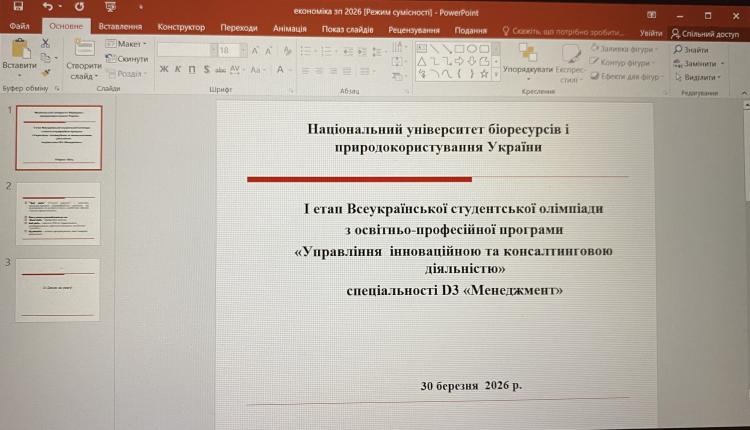Clear all text formatting
Viewport: 750px width, 430px height.
(287, 51)
